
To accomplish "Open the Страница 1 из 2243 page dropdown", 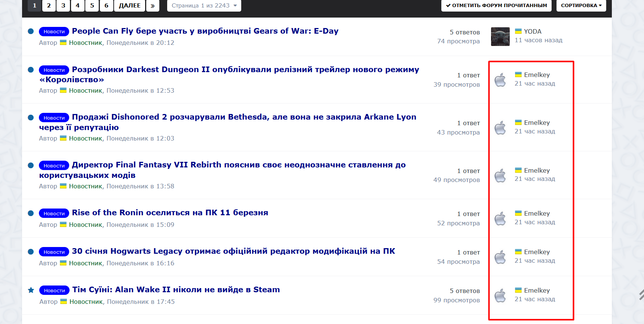I will [204, 6].
